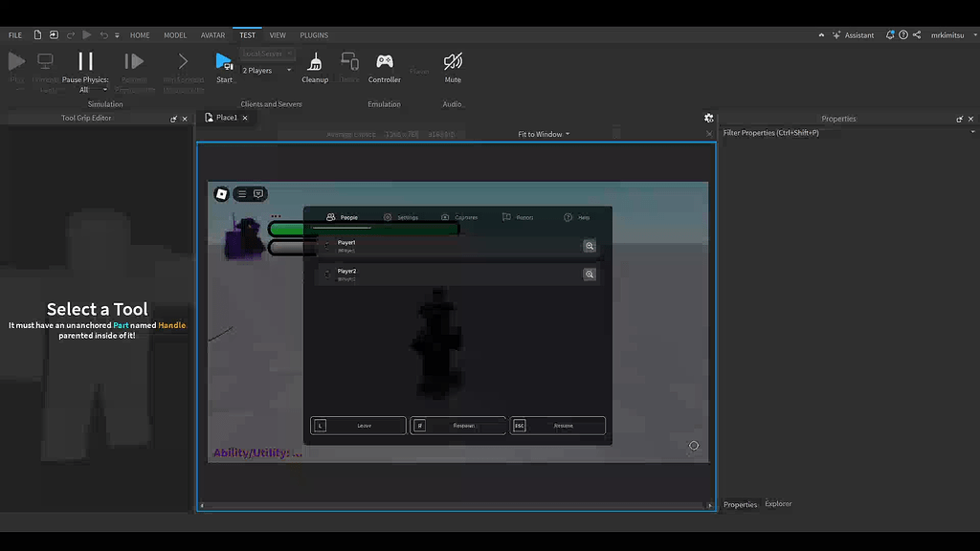Click the import icon next to New file
The height and width of the screenshot is (551, 980).
pyautogui.click(x=54, y=35)
